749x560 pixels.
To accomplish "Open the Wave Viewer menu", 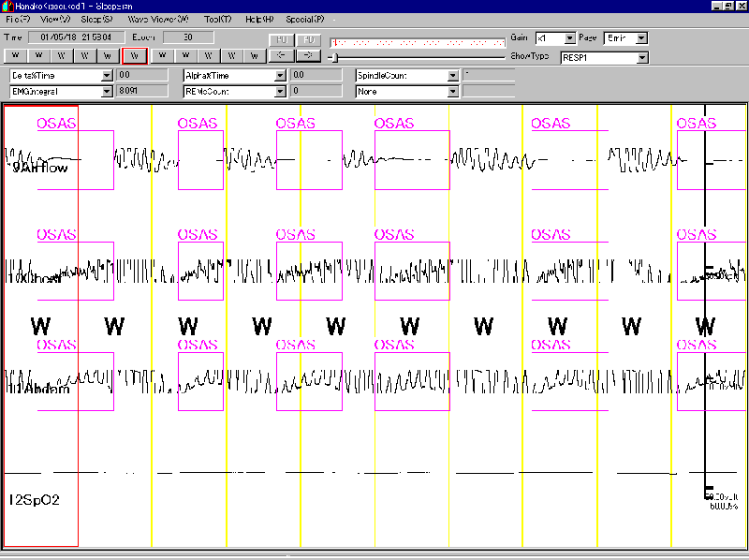I will 158,19.
